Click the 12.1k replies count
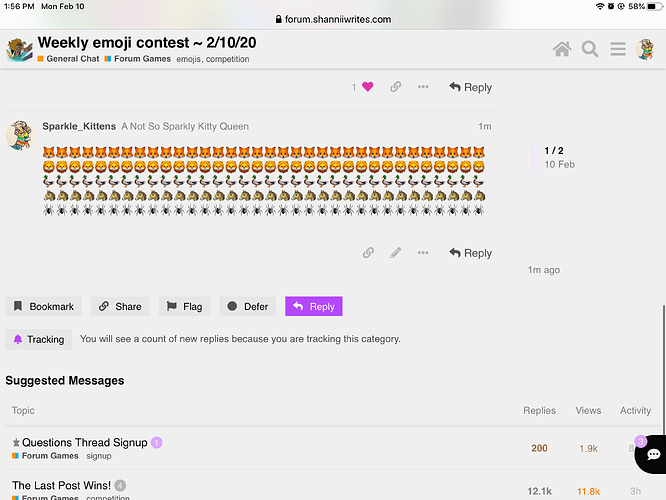Screen dimensions: 666x500 539,491
